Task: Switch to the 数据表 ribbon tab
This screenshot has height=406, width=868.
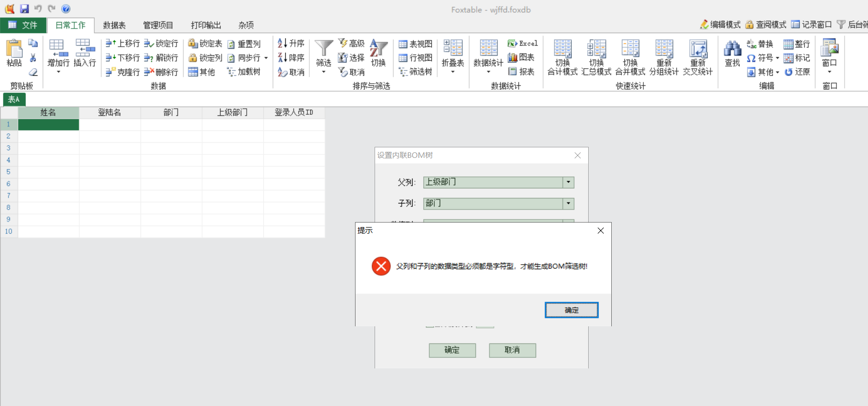Action: 114,25
